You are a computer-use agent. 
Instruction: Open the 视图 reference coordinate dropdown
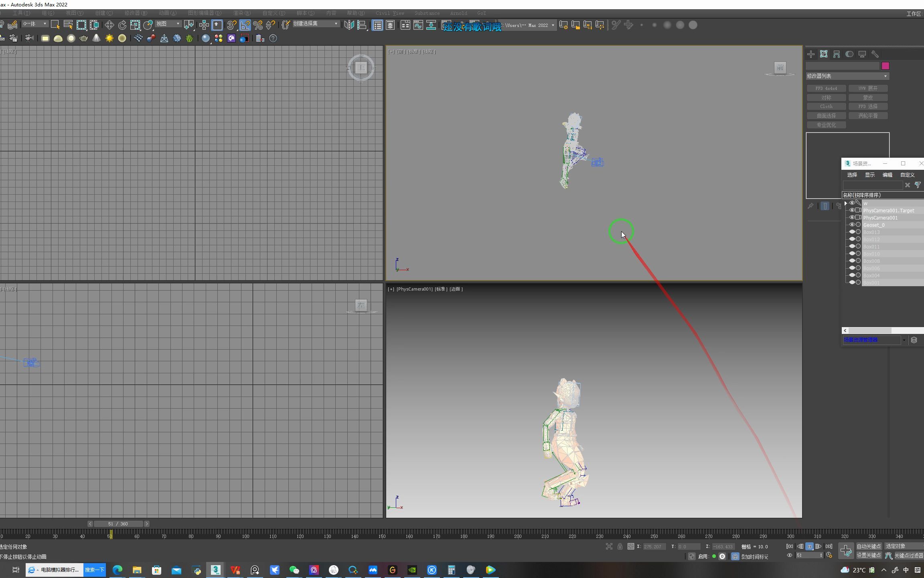168,24
